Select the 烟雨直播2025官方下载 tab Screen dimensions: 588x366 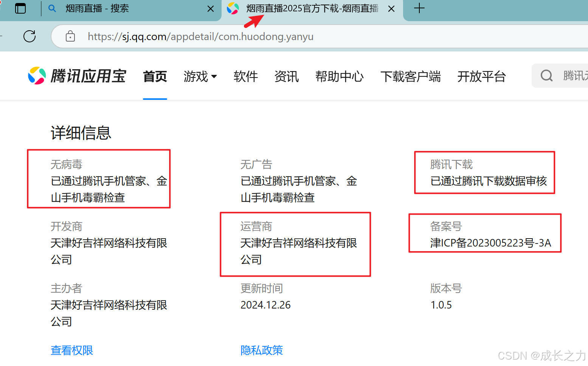pos(312,8)
